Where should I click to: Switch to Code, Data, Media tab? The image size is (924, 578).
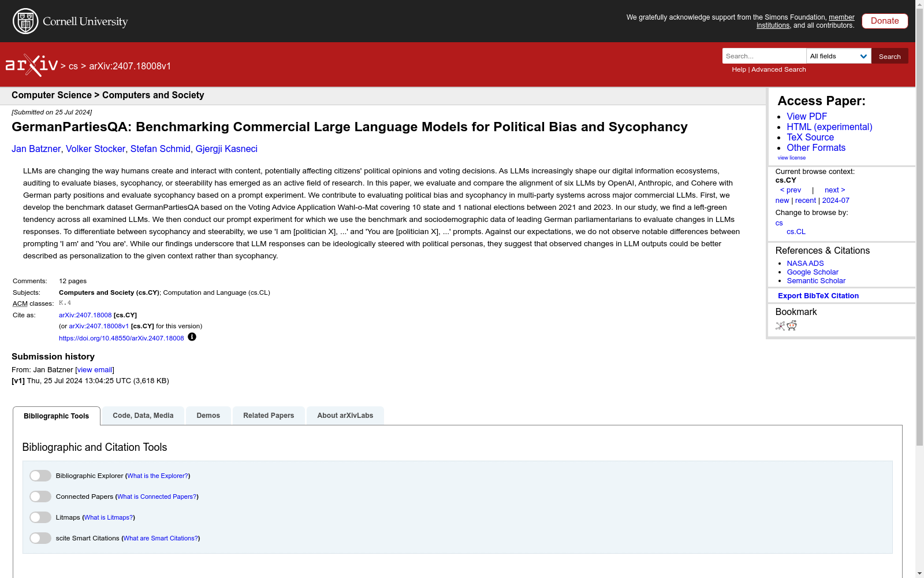coord(143,416)
